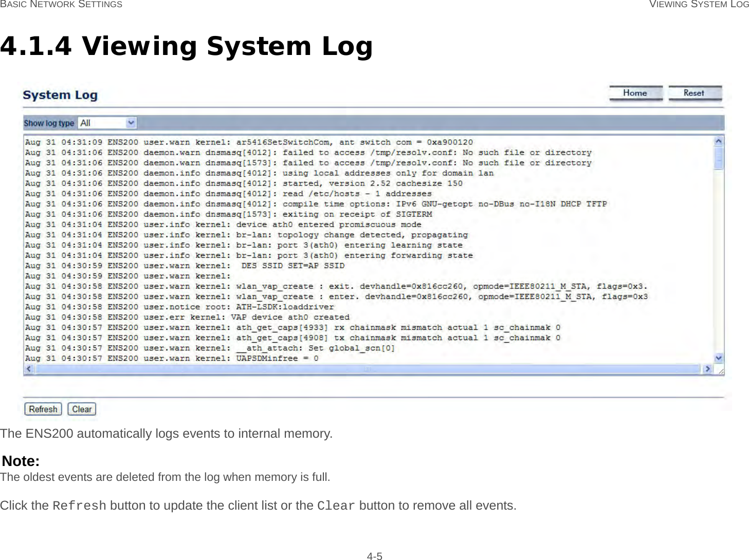Click log line 'started, version 2.52 cachesize 150'
Viewport: 749px width, 560px height.
244,183
